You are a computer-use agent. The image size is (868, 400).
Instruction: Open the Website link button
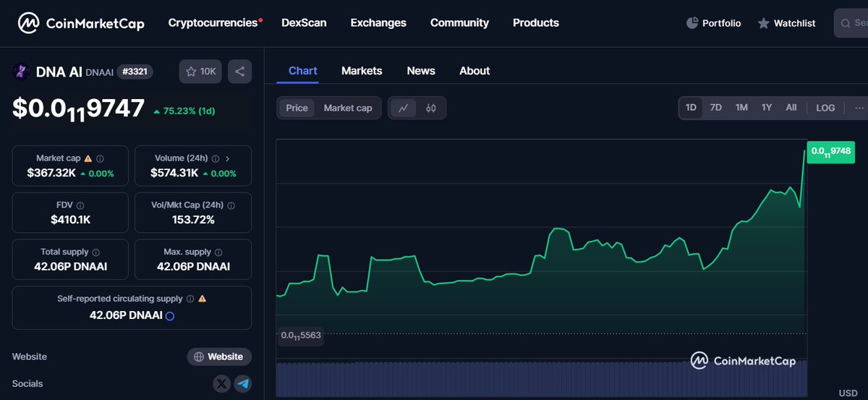tap(220, 357)
